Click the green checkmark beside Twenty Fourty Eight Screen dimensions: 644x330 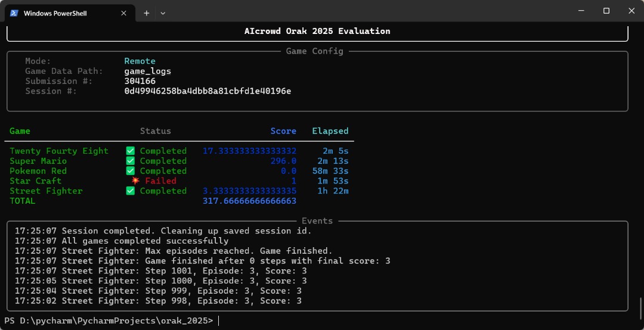[x=131, y=151]
